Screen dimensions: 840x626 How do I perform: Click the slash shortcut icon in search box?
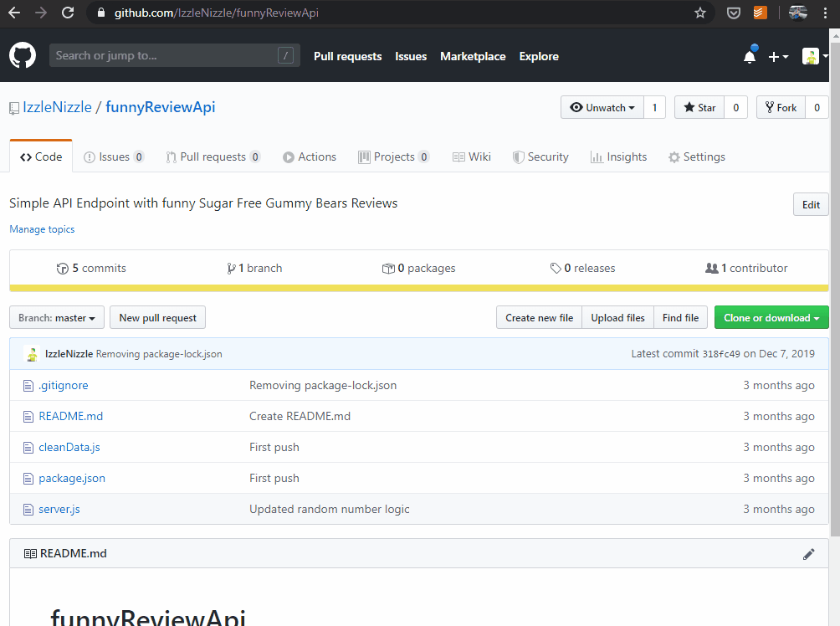tap(285, 55)
